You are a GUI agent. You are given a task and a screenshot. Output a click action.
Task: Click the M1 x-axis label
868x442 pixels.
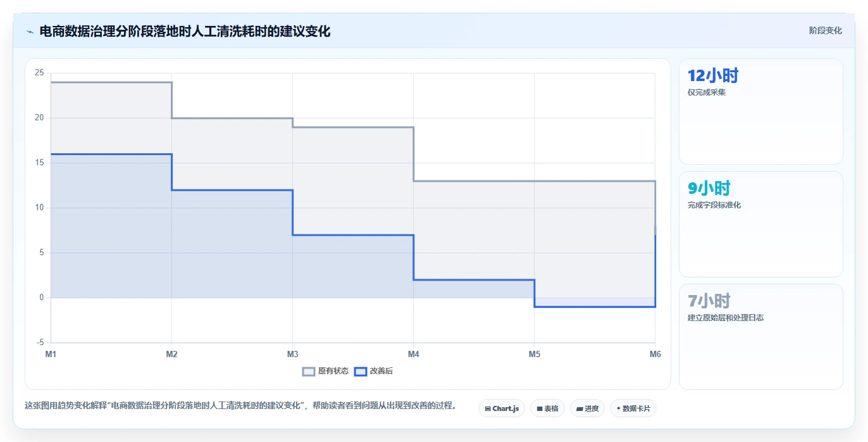click(51, 354)
